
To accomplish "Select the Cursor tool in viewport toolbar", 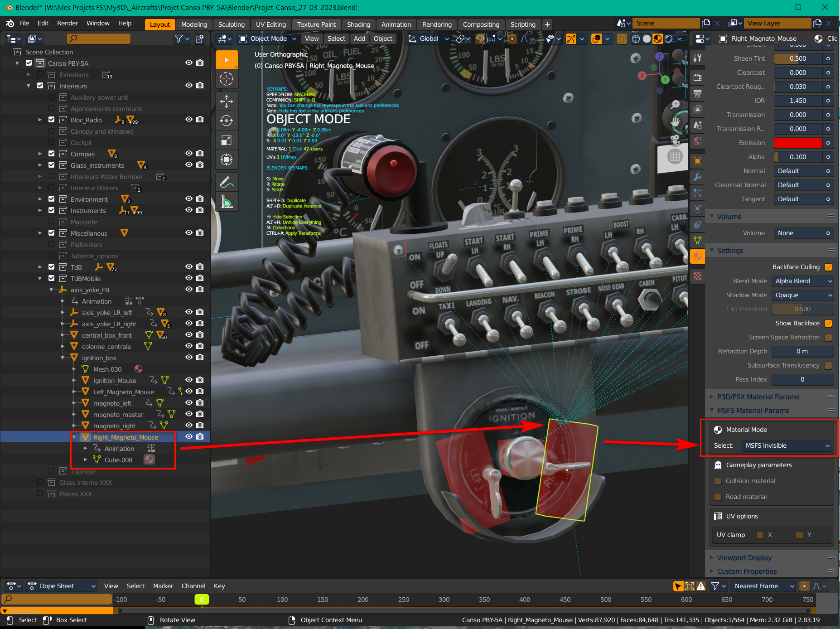I will pos(227,79).
